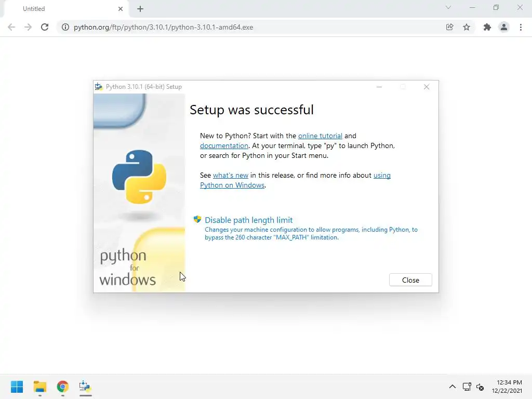Click the Python logo image in the dialog

click(x=139, y=177)
